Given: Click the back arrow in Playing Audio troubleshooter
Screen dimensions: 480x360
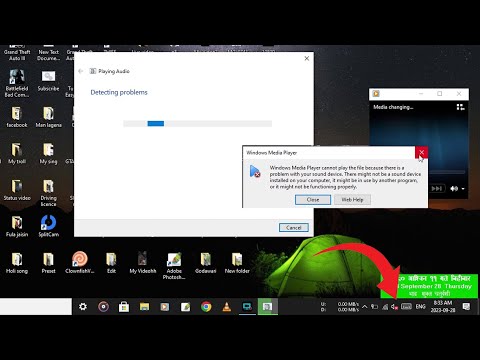Looking at the screenshot, I should 80,71.
